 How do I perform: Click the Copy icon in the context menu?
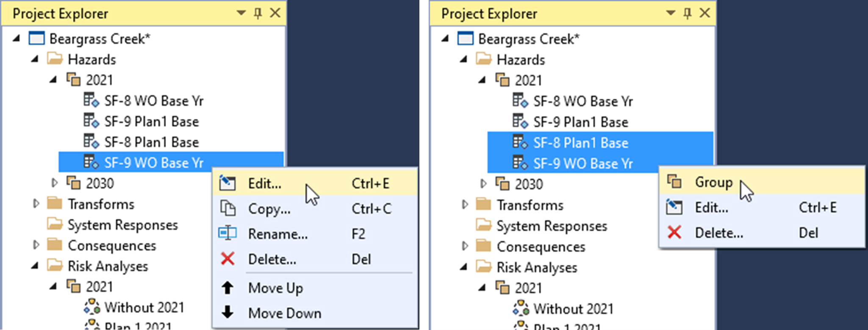point(228,208)
